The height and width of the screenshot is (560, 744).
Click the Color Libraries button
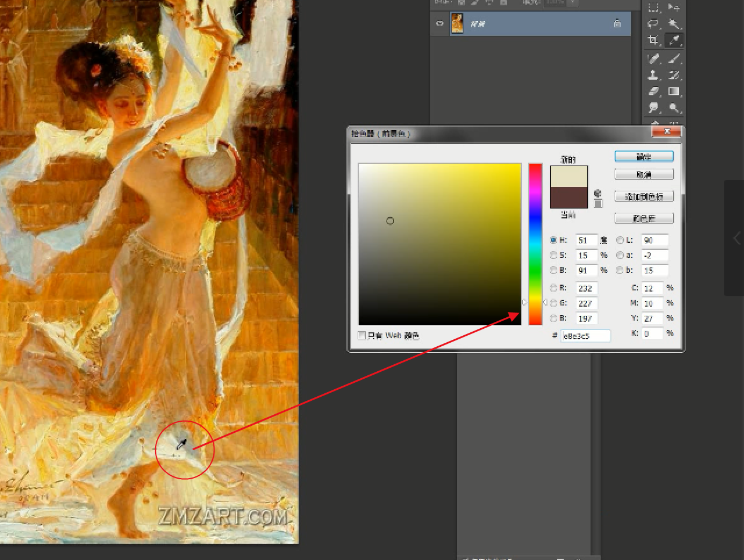(644, 218)
